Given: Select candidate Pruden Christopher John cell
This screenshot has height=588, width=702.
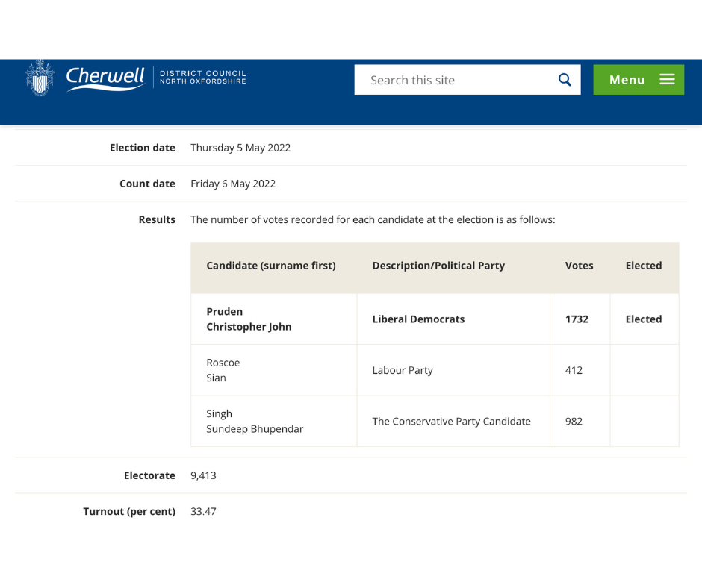Looking at the screenshot, I should [x=249, y=319].
